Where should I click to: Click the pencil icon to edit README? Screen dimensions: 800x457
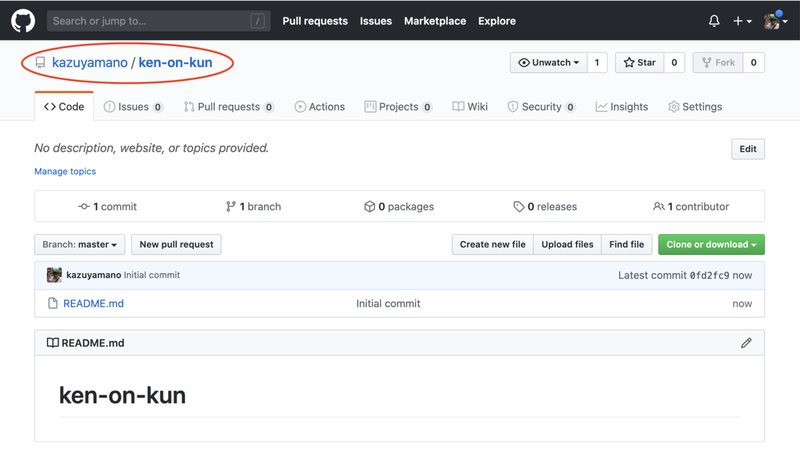pos(746,343)
